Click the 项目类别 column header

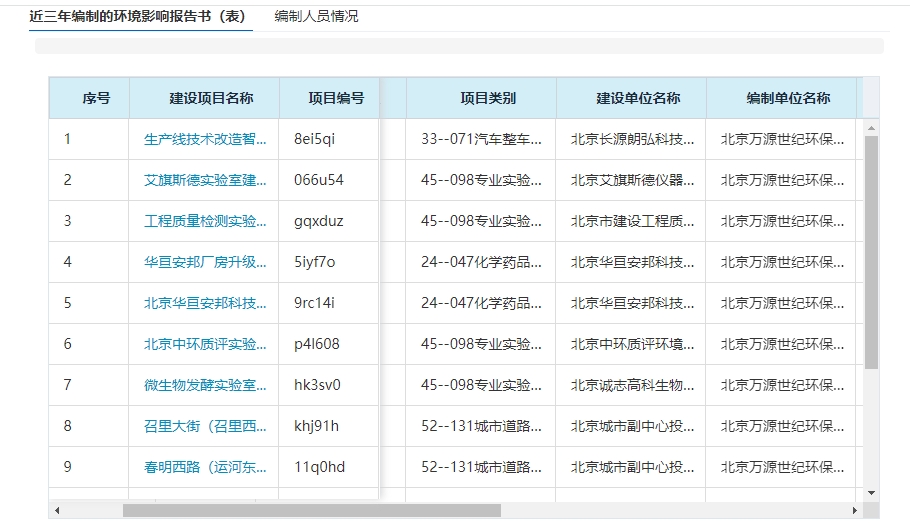[488, 98]
